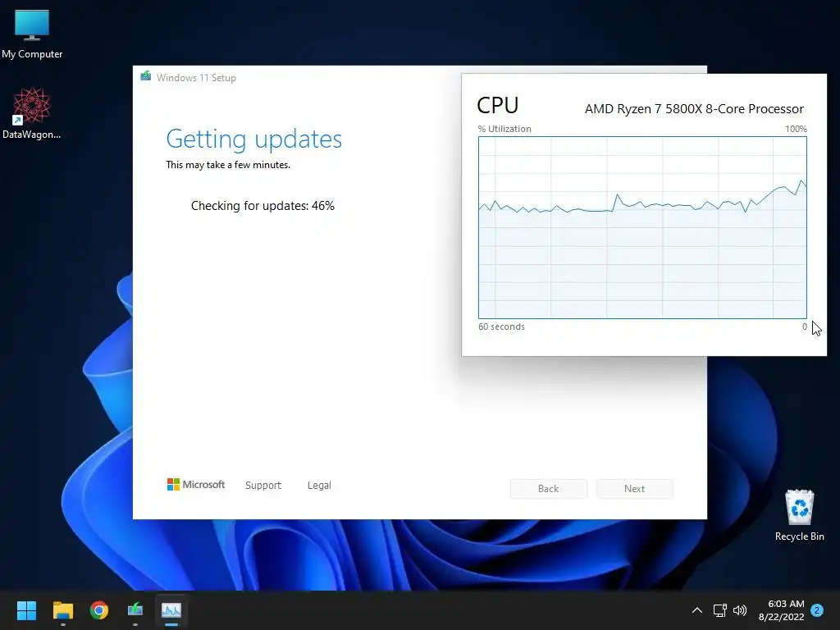840x630 pixels.
Task: Click the 'Getting updates' heading
Action: click(x=254, y=139)
